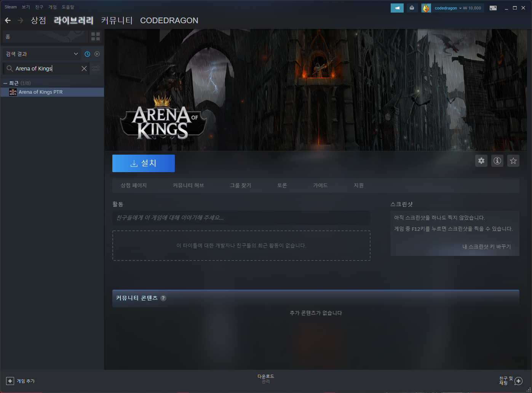The width and height of the screenshot is (532, 393).
Task: Click Arena of Kings PTR game thumbnail icon
Action: coord(13,92)
